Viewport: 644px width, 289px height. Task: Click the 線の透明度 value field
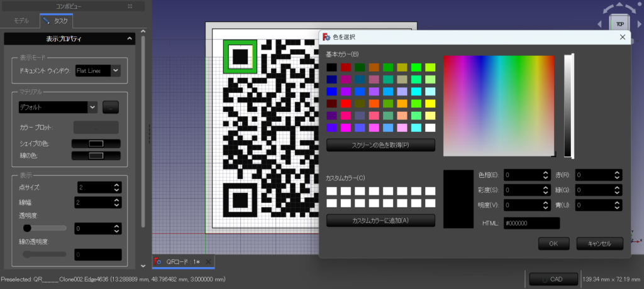pos(97,254)
